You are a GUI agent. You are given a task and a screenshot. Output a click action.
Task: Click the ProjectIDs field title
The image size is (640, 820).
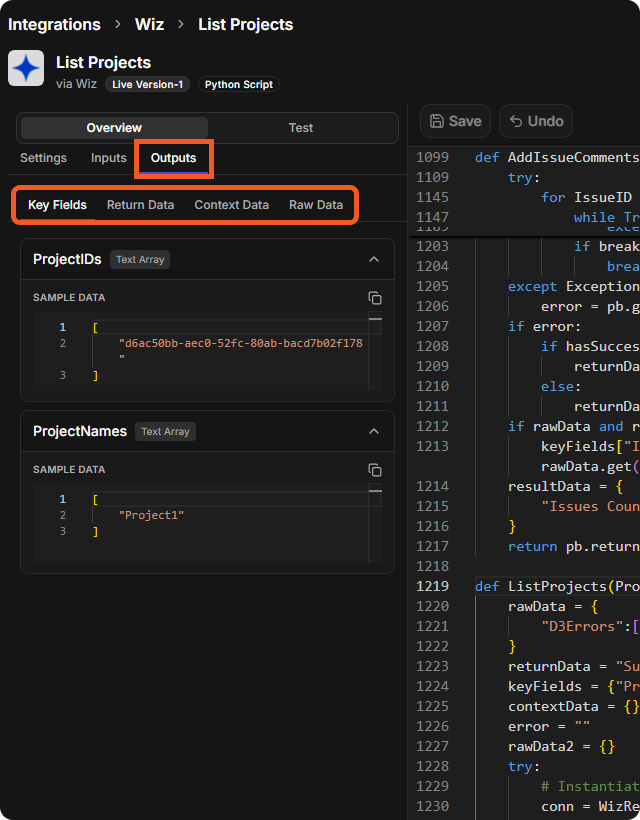point(67,259)
